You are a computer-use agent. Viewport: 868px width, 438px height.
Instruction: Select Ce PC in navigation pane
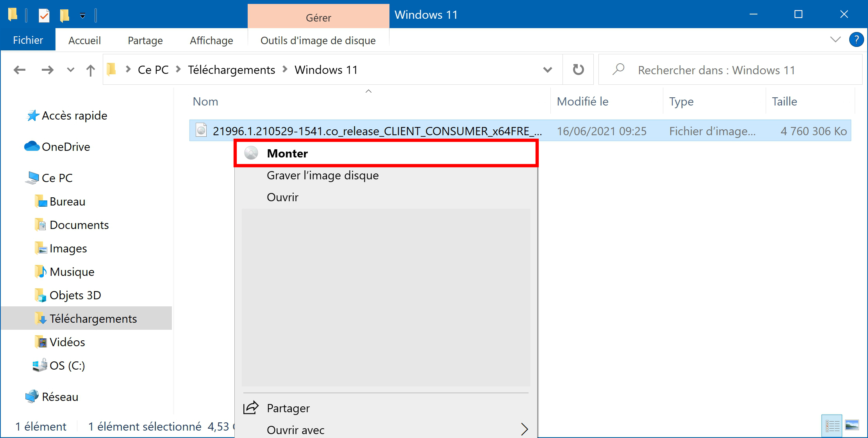point(57,178)
